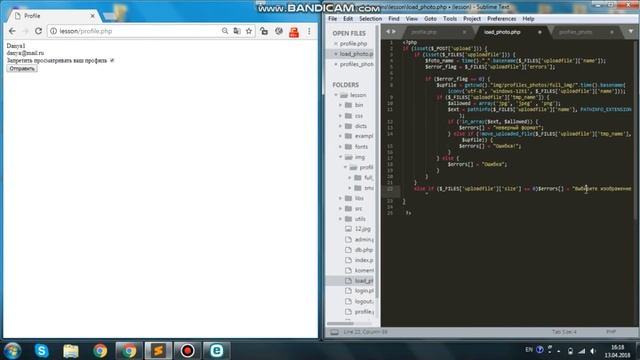Viewport: 640px width, 360px height.
Task: Click the globe extension icon in Chrome
Action: pos(279,31)
